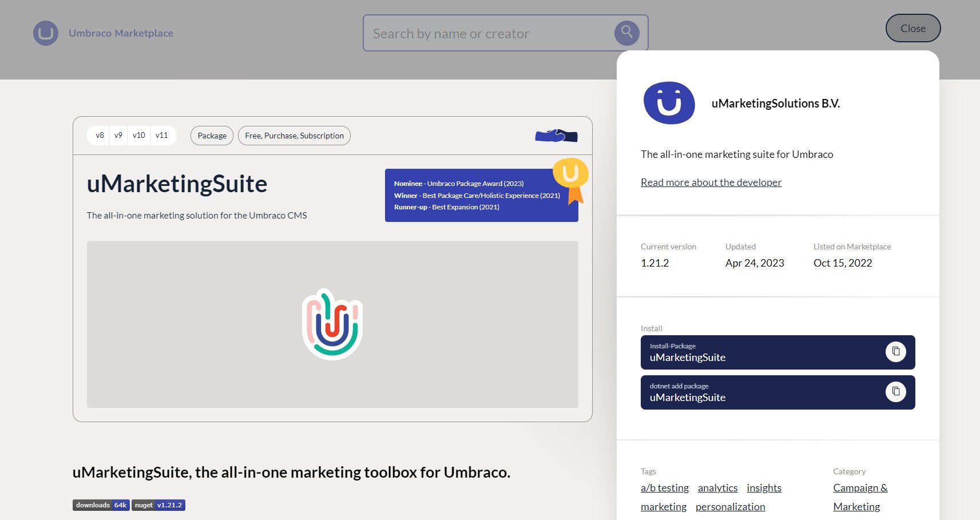
Task: Click the Close button
Action: 912,28
